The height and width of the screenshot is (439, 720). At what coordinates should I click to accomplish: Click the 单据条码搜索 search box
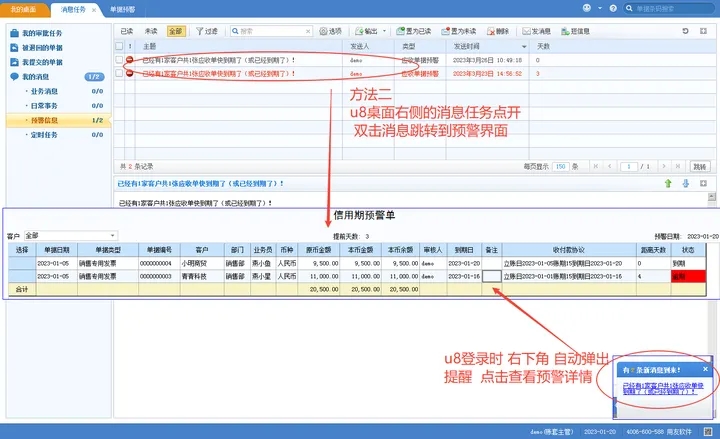tap(669, 8)
